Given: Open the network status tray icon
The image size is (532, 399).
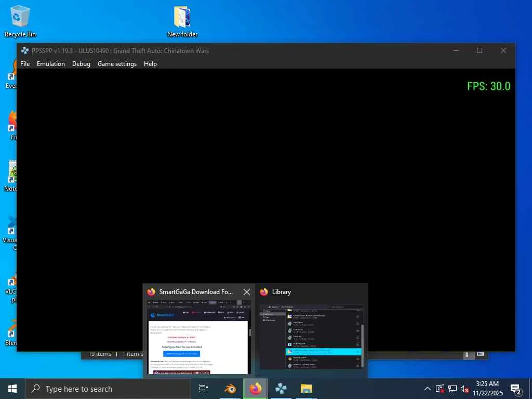Looking at the screenshot, I should click(x=453, y=389).
